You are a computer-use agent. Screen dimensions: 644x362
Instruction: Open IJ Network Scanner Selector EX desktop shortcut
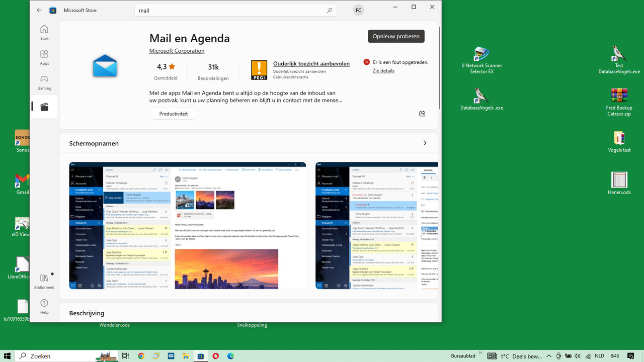[481, 60]
